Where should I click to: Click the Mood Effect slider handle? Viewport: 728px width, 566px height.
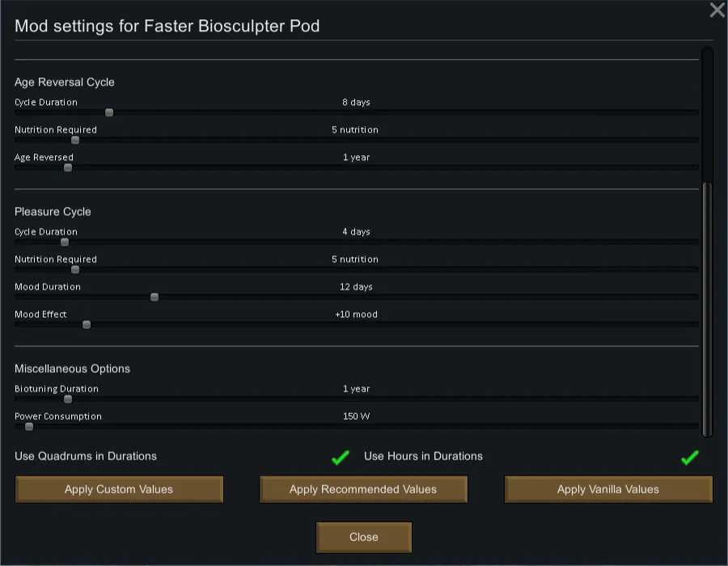pyautogui.click(x=87, y=324)
